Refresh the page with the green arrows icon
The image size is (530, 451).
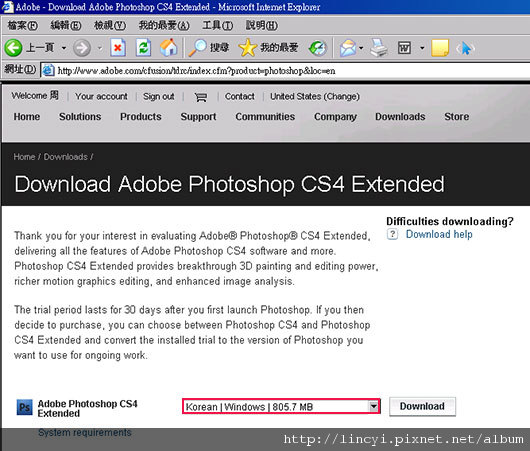click(x=143, y=48)
